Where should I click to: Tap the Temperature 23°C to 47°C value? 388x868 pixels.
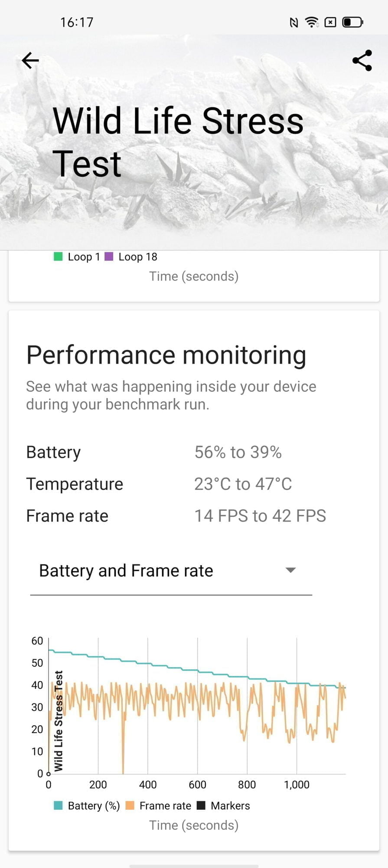[243, 484]
